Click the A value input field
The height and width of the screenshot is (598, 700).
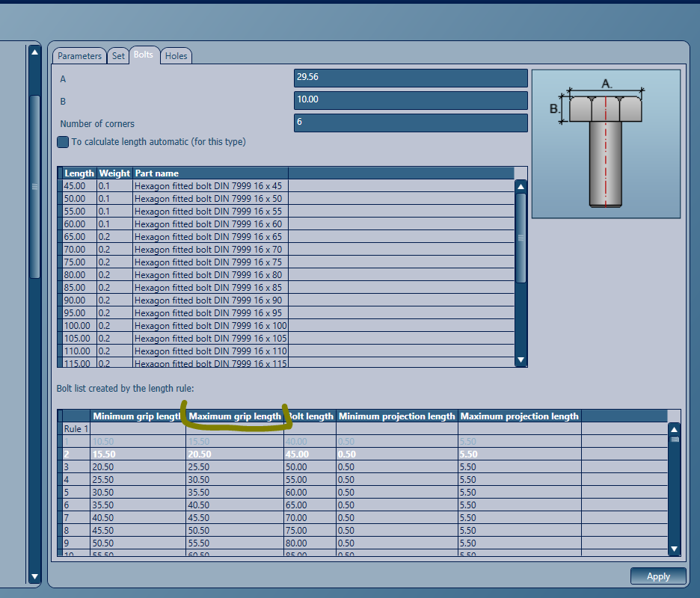click(x=410, y=78)
